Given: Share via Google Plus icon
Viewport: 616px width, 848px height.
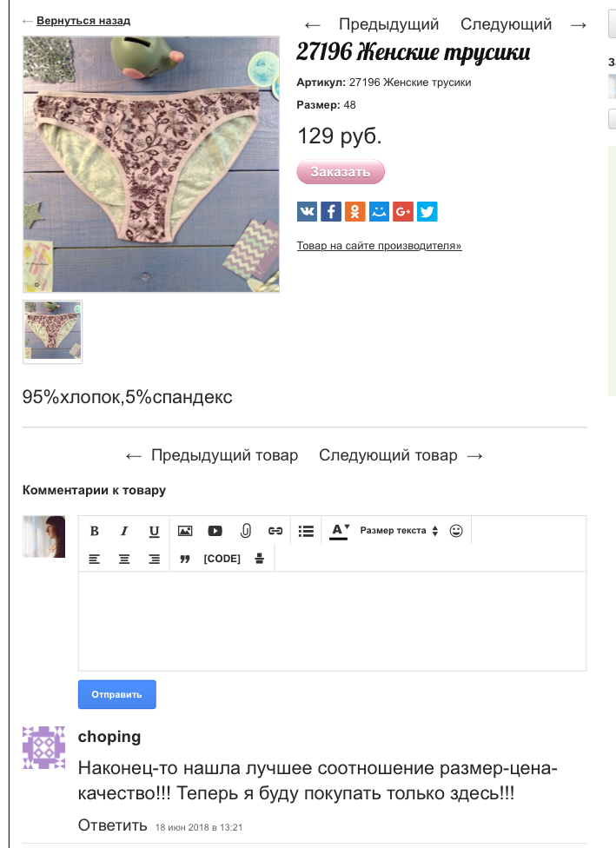Looking at the screenshot, I should tap(403, 211).
